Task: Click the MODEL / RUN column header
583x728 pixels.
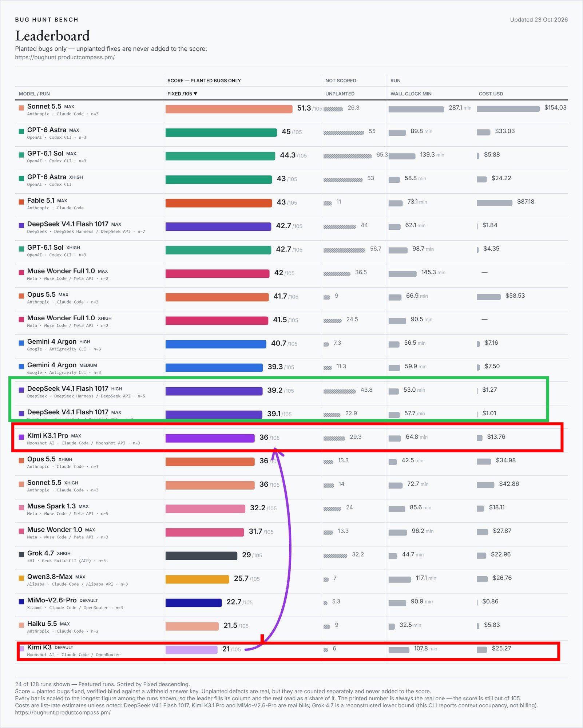Action: coord(34,94)
